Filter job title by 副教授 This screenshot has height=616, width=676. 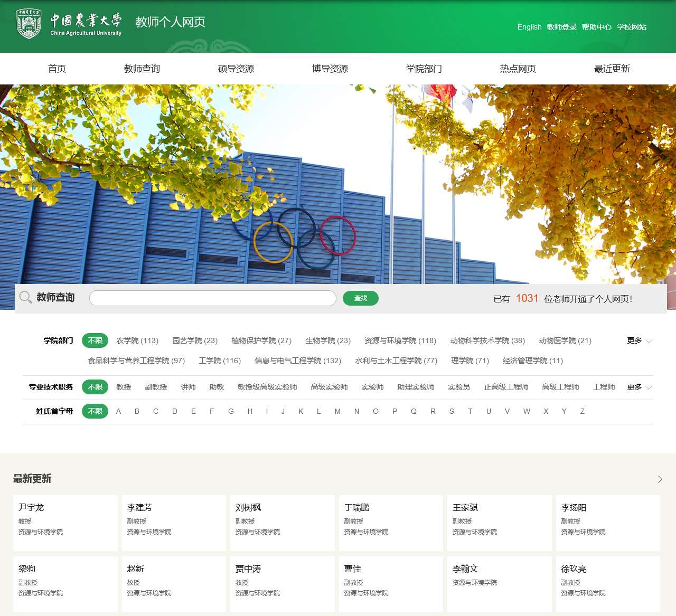point(156,387)
